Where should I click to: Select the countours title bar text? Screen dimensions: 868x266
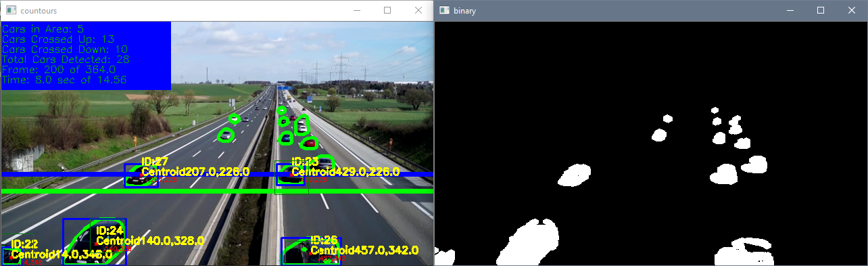point(39,11)
